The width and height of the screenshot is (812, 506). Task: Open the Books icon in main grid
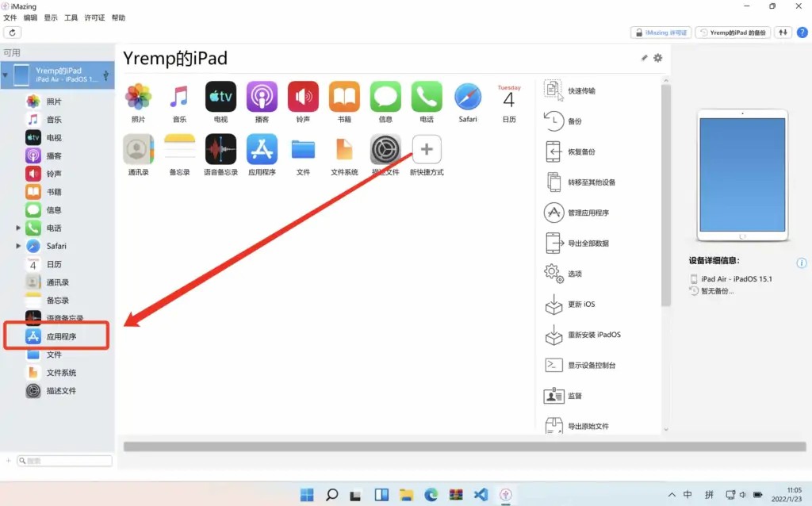coord(344,97)
